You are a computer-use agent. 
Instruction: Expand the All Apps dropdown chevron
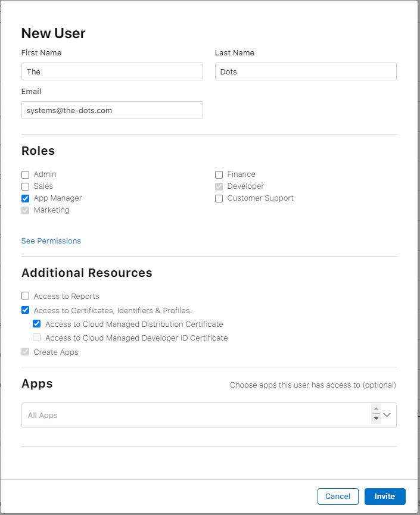(387, 415)
